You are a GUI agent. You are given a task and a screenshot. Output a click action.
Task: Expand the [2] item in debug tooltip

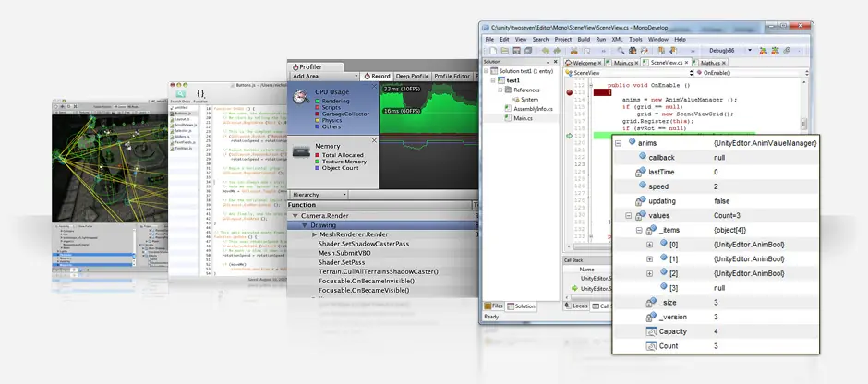click(x=650, y=273)
